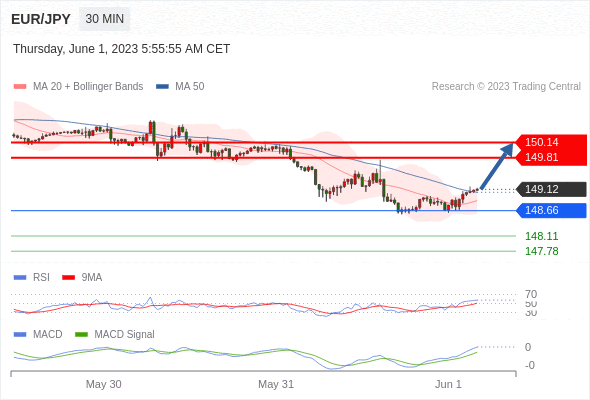Screen dimensions: 590x400
Task: Toggle the 9MA red legend marker
Action: (68, 278)
